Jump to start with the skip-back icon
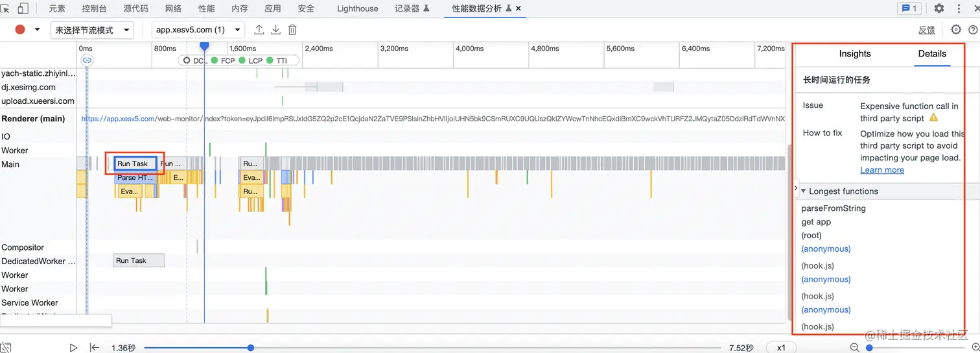Screen dimensions: 980x353 tap(95, 348)
